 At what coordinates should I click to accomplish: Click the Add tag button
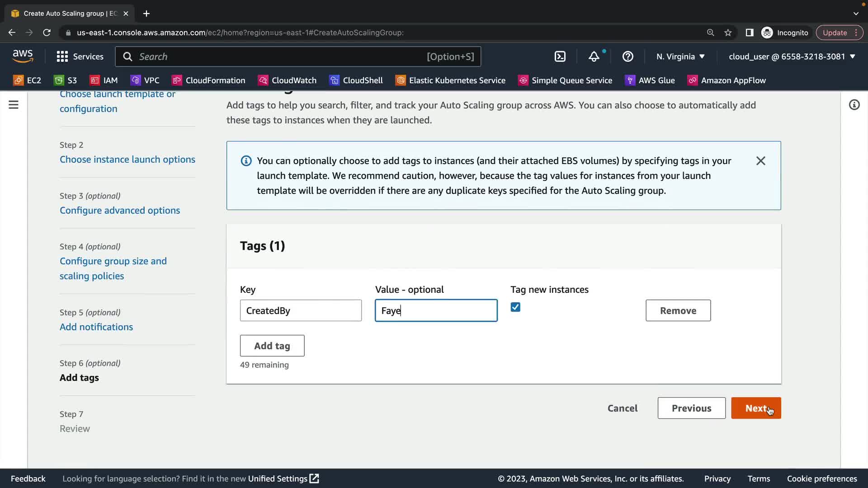click(x=272, y=346)
